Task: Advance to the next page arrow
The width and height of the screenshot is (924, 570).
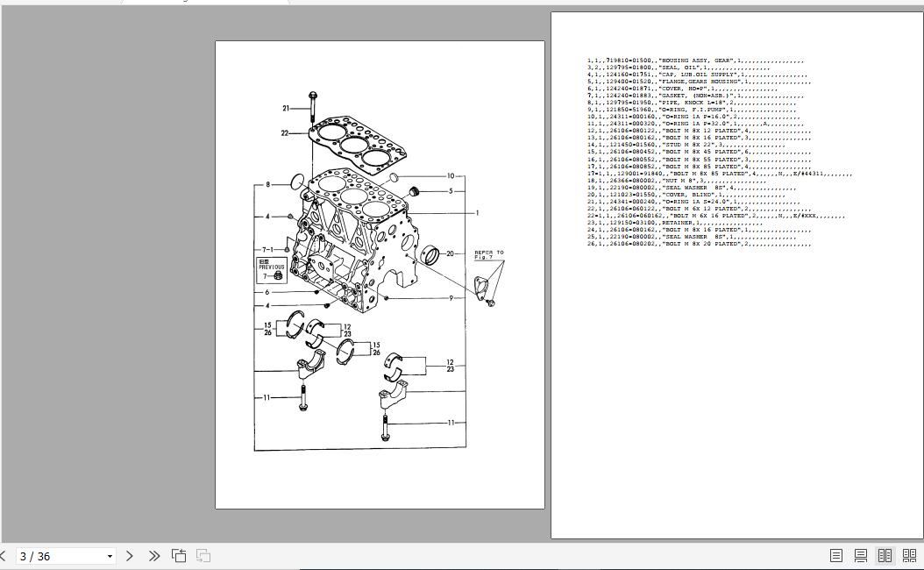Action: 130,555
